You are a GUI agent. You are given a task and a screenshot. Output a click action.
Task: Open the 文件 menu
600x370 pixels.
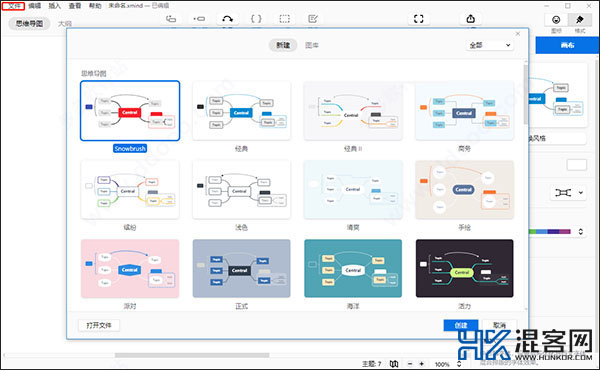[13, 6]
